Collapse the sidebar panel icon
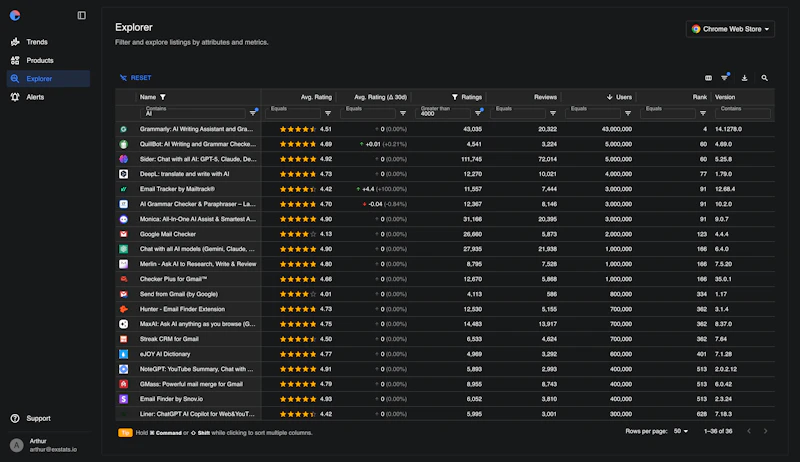Image resolution: width=800 pixels, height=462 pixels. pos(82,15)
